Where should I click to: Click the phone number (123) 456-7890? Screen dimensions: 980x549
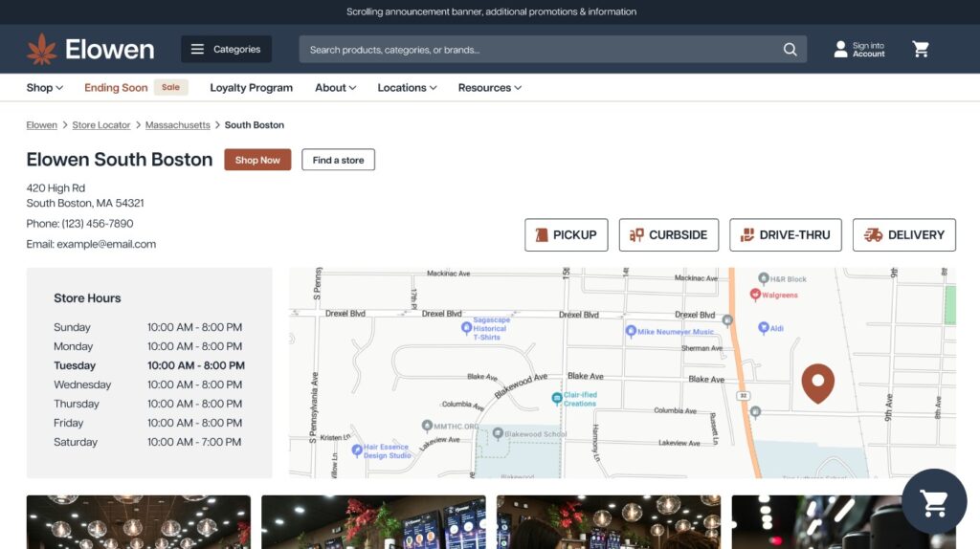[98, 224]
